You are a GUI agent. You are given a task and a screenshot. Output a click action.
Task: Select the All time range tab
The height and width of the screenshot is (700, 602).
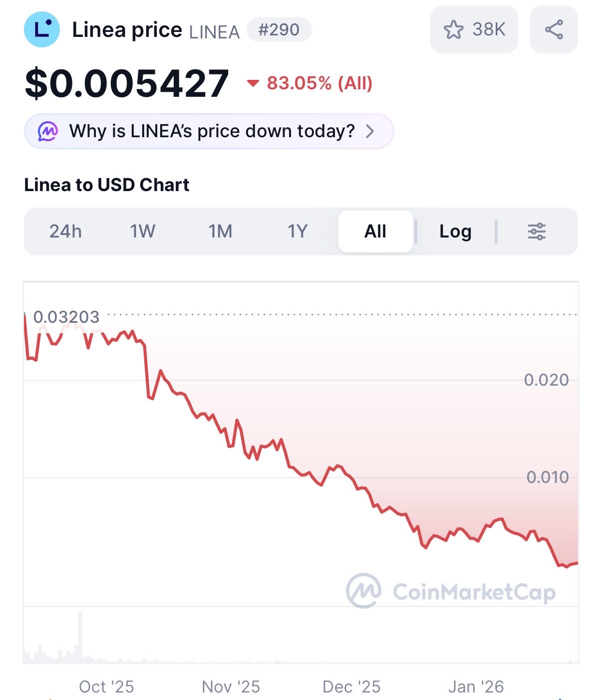(x=375, y=232)
